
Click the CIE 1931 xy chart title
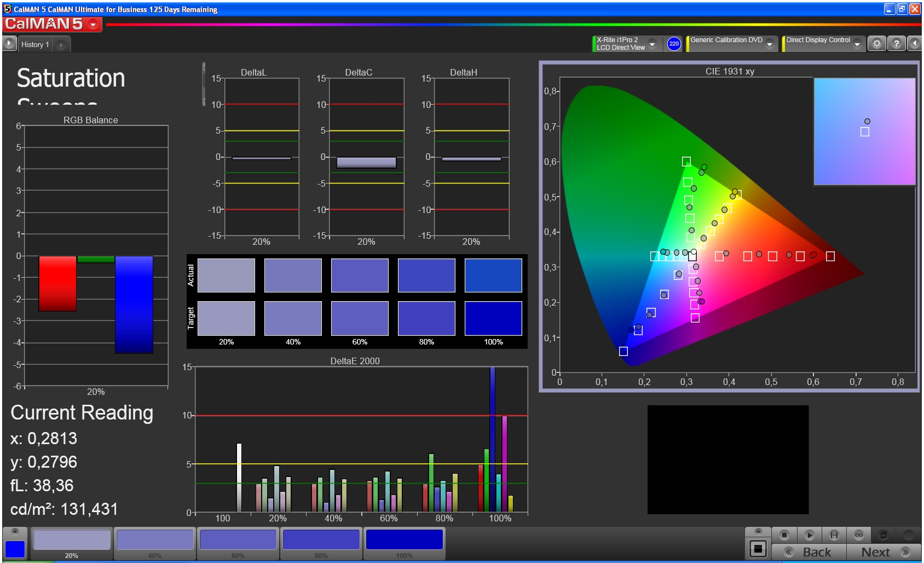[730, 71]
